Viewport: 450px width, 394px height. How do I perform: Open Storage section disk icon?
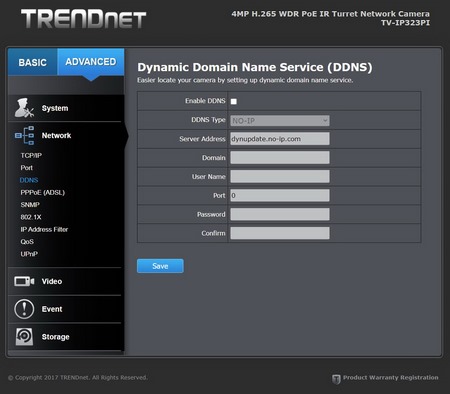(24, 337)
